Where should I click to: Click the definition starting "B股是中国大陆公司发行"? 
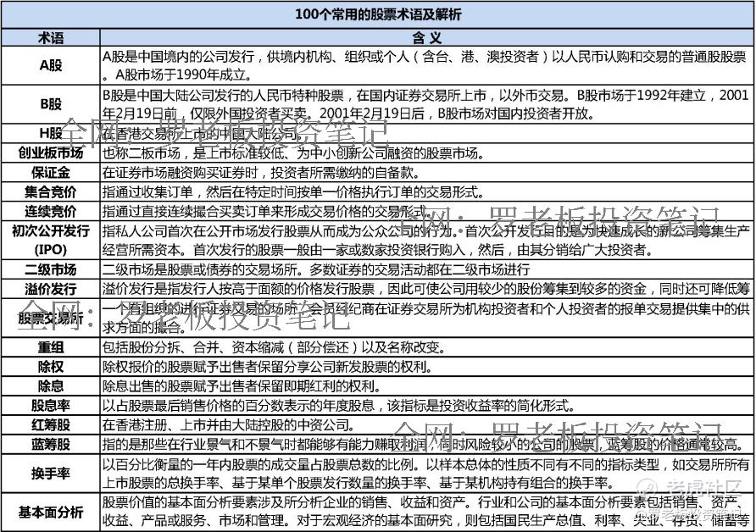pos(425,104)
